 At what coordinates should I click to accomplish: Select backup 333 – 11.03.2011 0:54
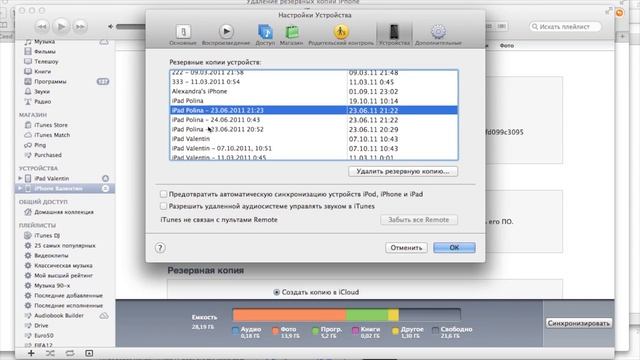[313, 82]
